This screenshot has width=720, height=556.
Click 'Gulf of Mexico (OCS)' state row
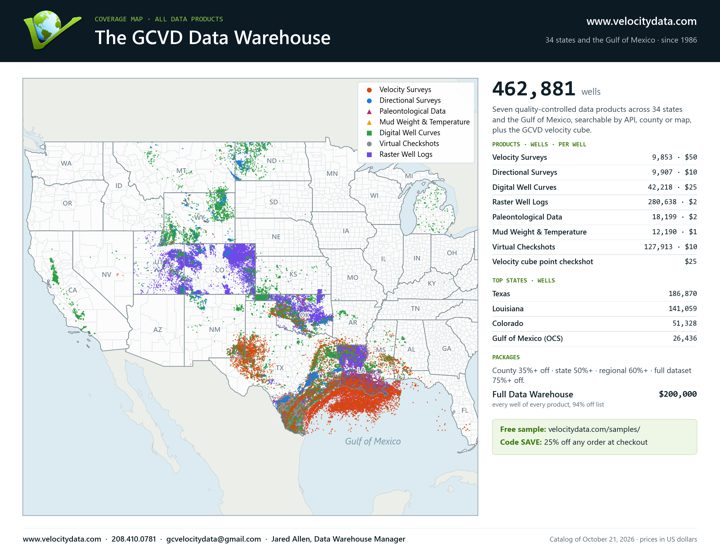pos(594,338)
